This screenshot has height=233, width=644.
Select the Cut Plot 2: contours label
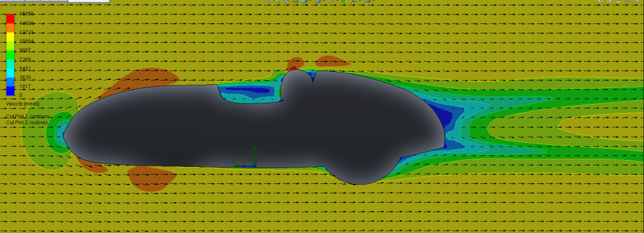coord(28,116)
